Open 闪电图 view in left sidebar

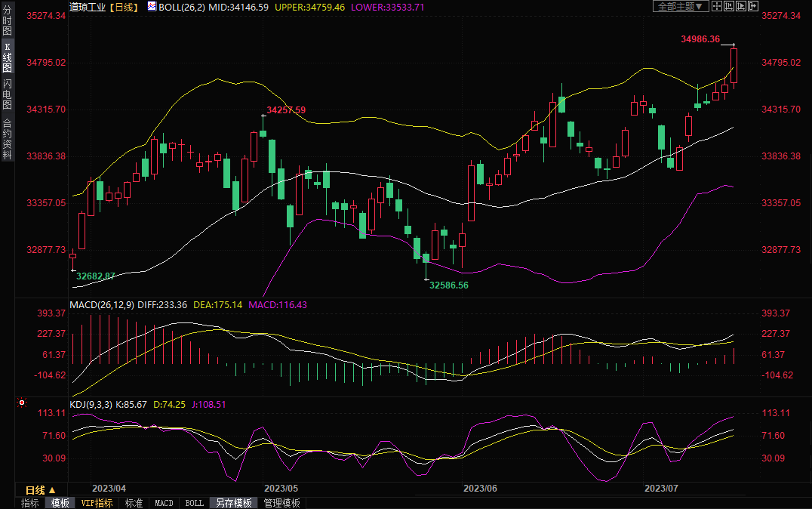pyautogui.click(x=7, y=94)
